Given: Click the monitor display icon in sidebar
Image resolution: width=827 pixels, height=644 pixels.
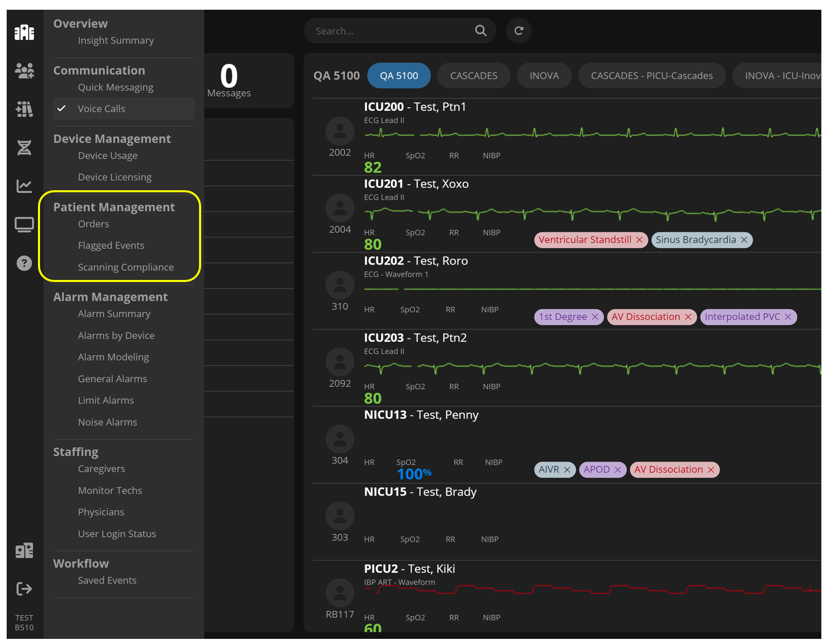Looking at the screenshot, I should click(24, 225).
